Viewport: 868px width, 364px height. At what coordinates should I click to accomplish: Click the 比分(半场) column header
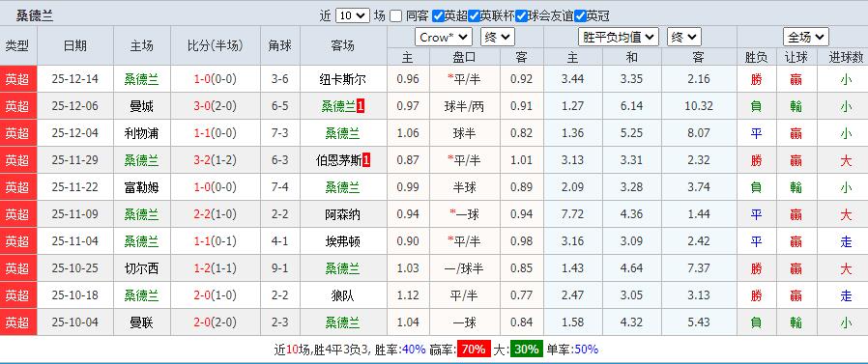[215, 46]
